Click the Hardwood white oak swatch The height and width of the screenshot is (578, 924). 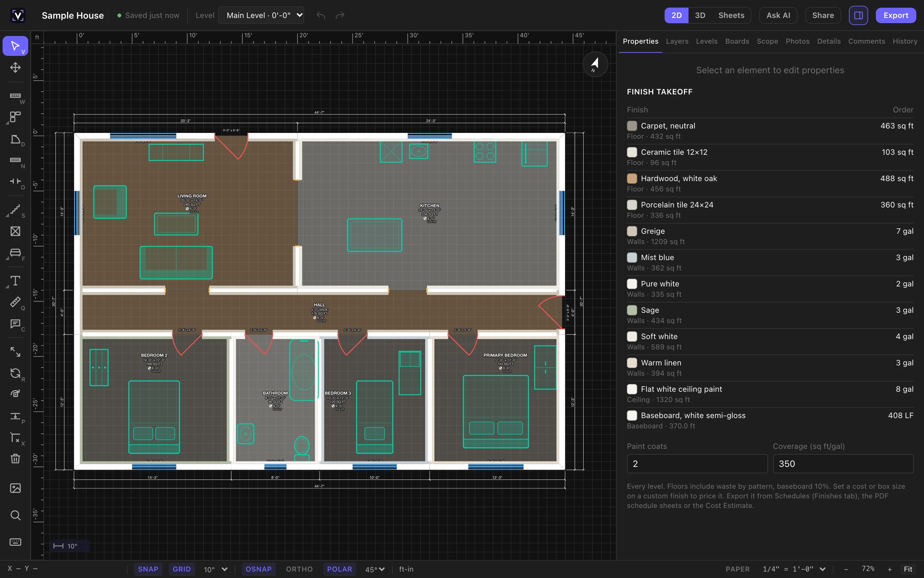[x=632, y=179]
